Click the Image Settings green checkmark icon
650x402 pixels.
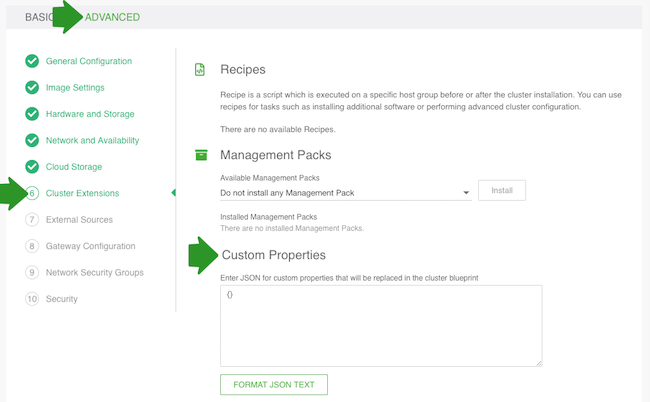32,88
